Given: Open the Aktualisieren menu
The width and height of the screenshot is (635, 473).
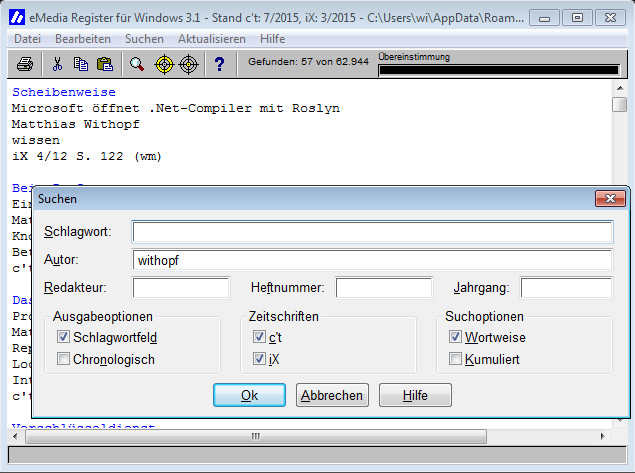Looking at the screenshot, I should pos(211,38).
